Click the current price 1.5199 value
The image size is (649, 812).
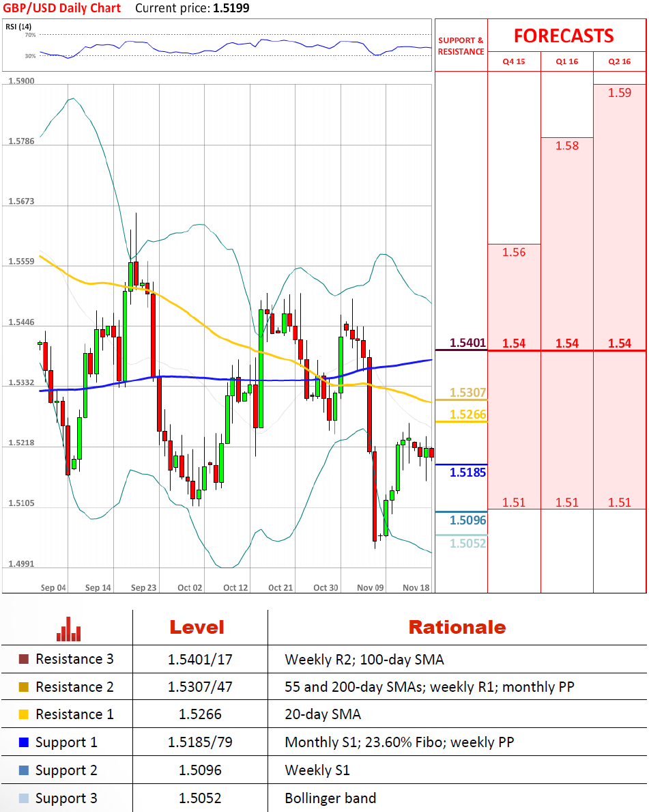tap(230, 8)
